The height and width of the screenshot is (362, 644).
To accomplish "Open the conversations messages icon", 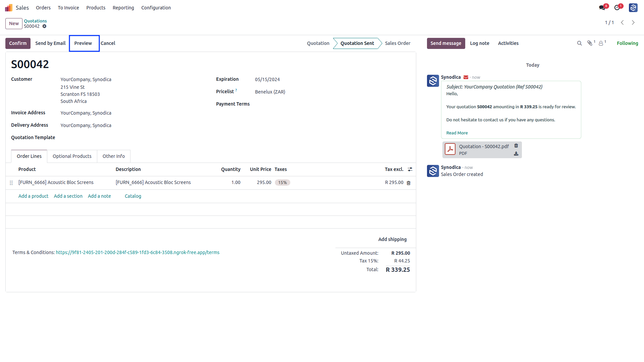I will pyautogui.click(x=602, y=7).
